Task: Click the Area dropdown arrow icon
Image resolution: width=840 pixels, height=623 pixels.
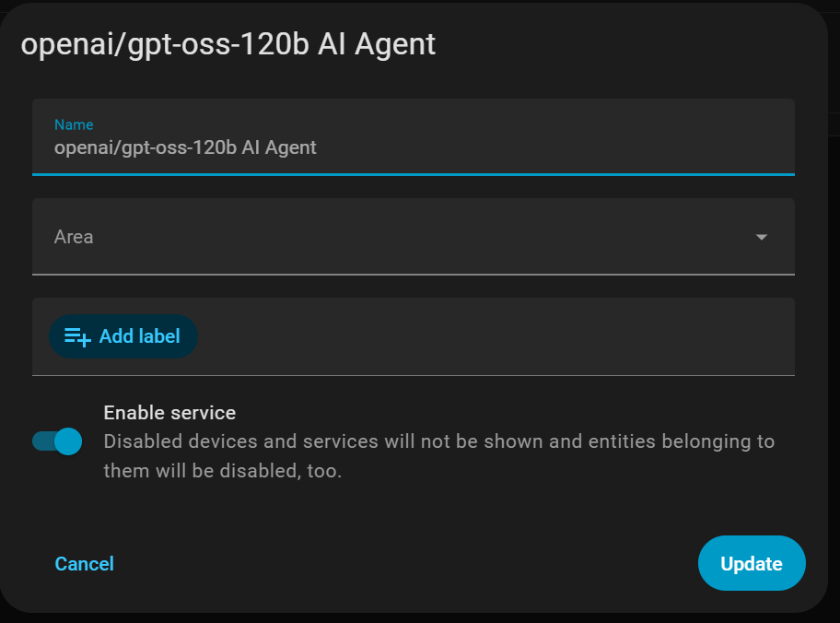Action: click(762, 237)
